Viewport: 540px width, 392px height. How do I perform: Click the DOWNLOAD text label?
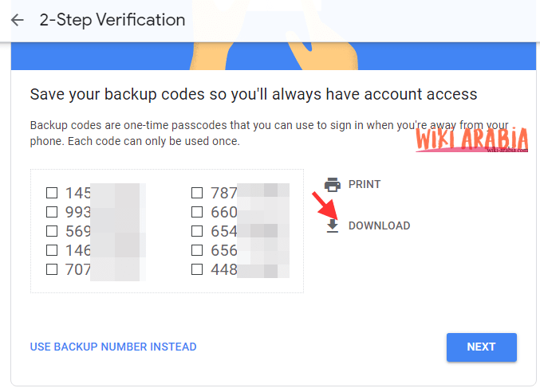click(379, 225)
